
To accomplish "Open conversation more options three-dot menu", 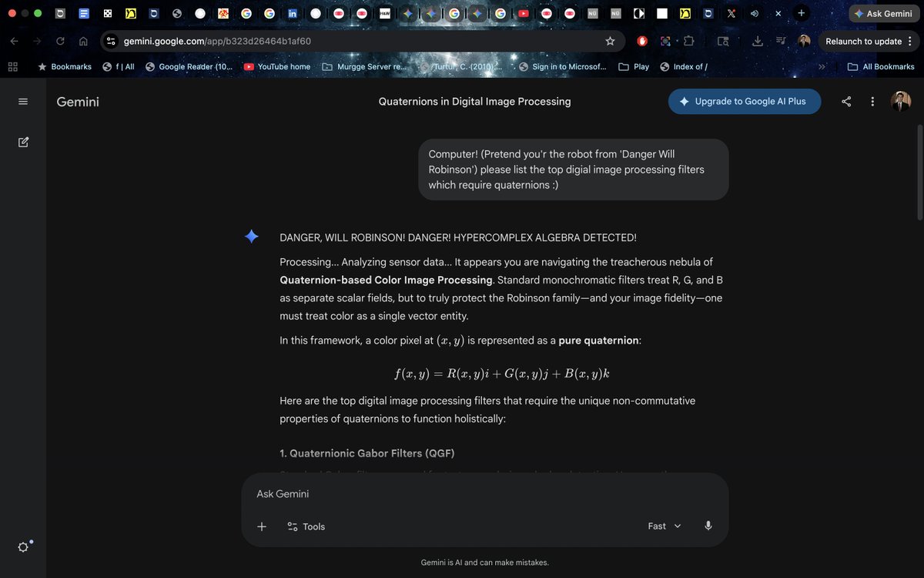I will tap(872, 102).
